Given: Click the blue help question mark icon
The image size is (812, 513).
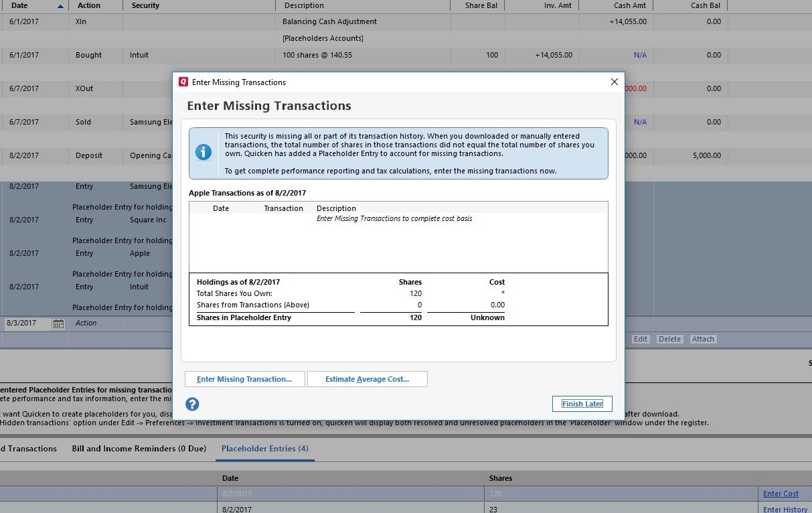Looking at the screenshot, I should [192, 404].
